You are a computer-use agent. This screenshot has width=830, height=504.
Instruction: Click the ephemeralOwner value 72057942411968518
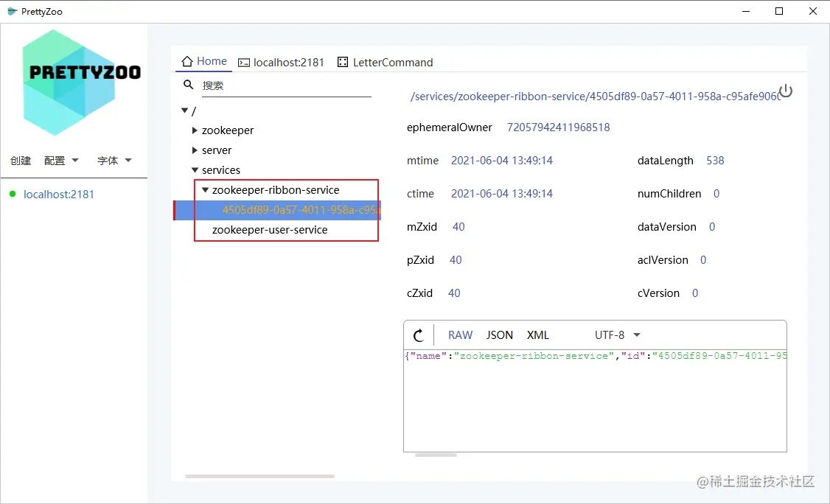tap(559, 127)
